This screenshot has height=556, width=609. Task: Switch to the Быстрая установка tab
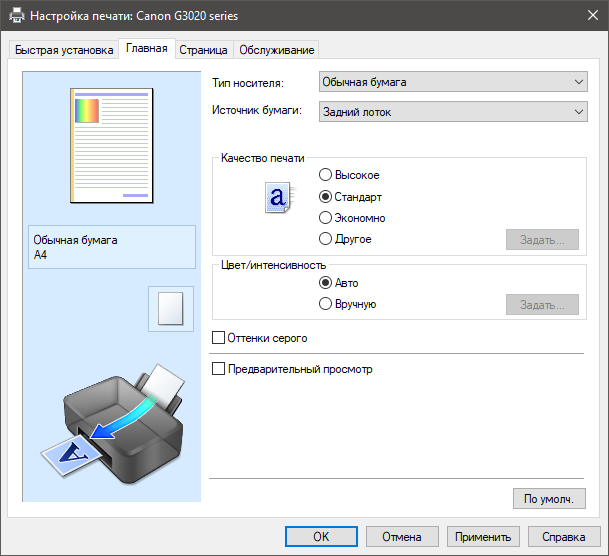(x=64, y=50)
